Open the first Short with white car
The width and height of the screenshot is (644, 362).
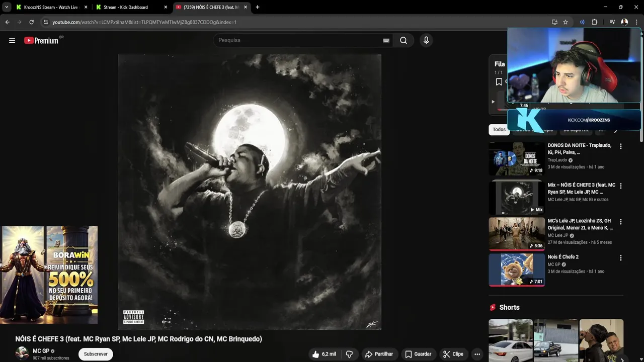510,340
